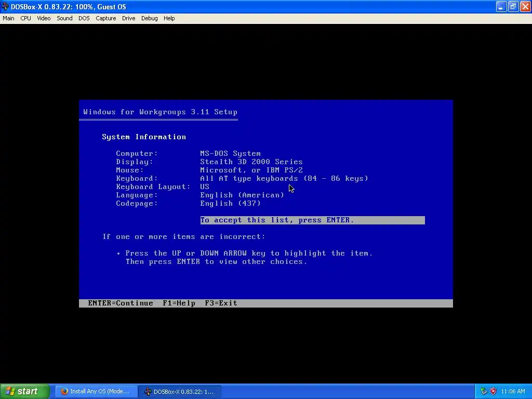532x399 pixels.
Task: Open the Debug menu
Action: [149, 18]
